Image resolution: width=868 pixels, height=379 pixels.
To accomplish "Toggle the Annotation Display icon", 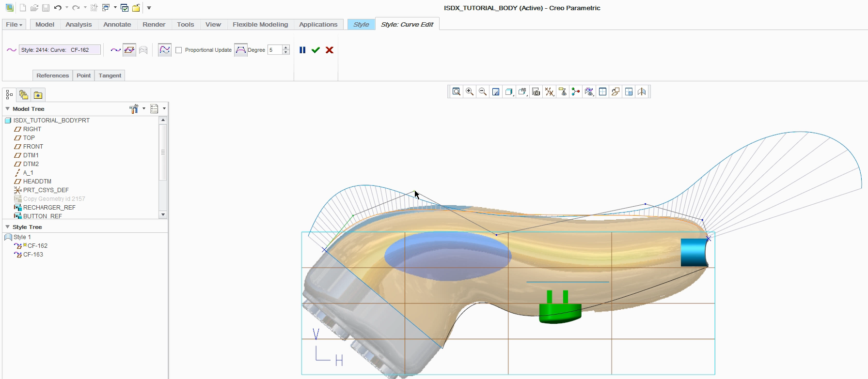I will (563, 91).
